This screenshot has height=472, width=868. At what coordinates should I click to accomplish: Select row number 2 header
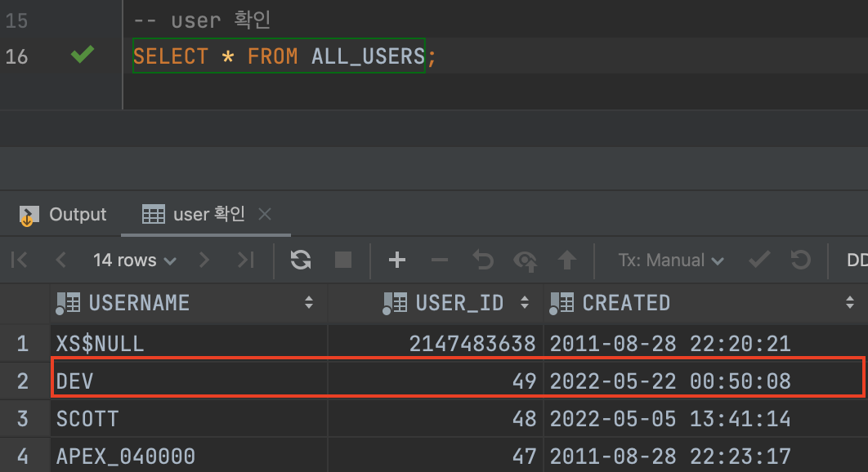23,381
